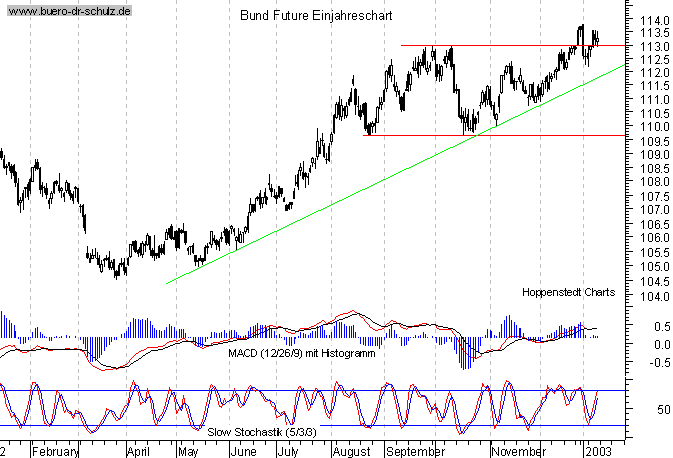Click the MACD 0.5 axis value
The height and width of the screenshot is (458, 673).
[x=662, y=327]
